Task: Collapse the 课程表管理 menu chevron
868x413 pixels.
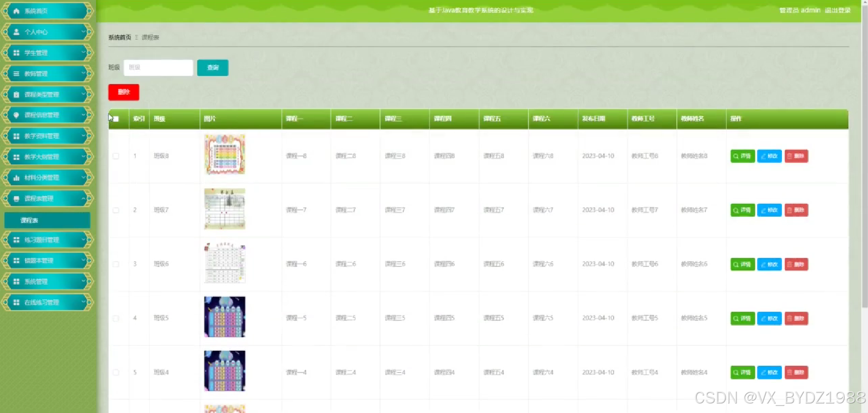Action: click(83, 198)
